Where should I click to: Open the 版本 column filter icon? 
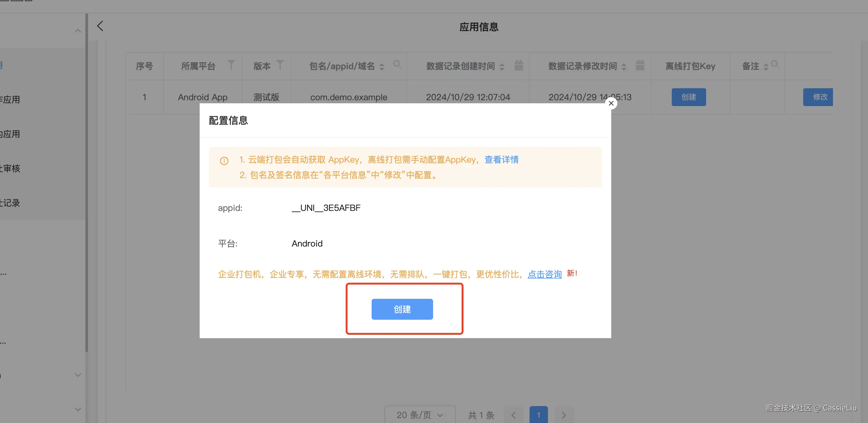[x=280, y=65]
